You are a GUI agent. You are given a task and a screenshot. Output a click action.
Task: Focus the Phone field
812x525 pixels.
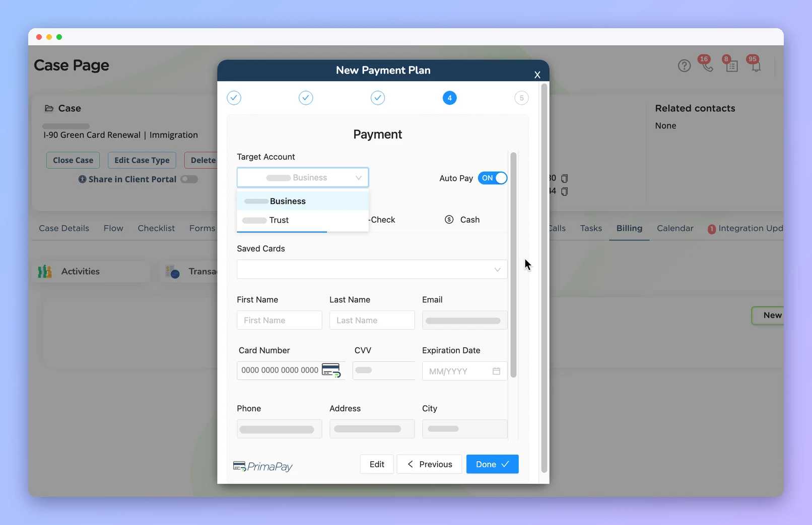pyautogui.click(x=280, y=429)
